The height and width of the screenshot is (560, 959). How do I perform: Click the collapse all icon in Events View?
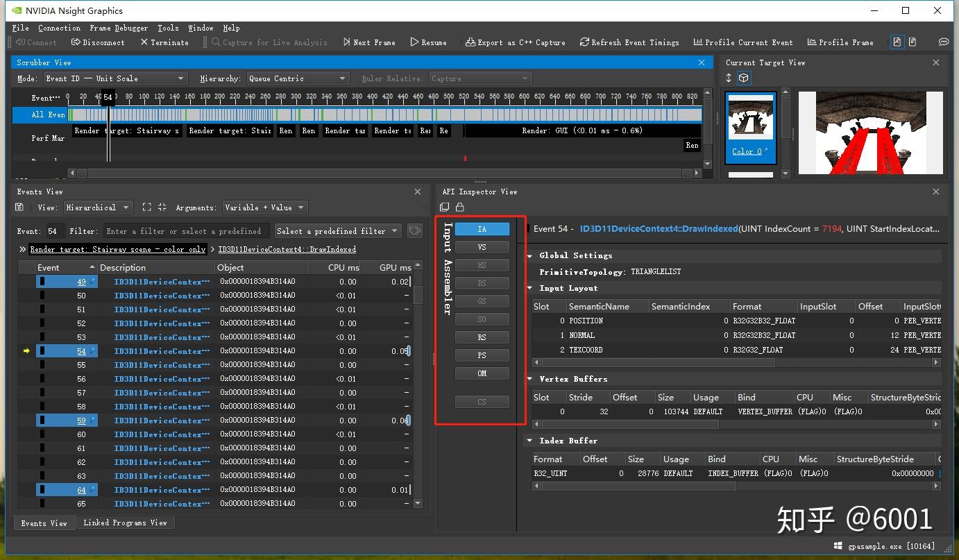162,207
